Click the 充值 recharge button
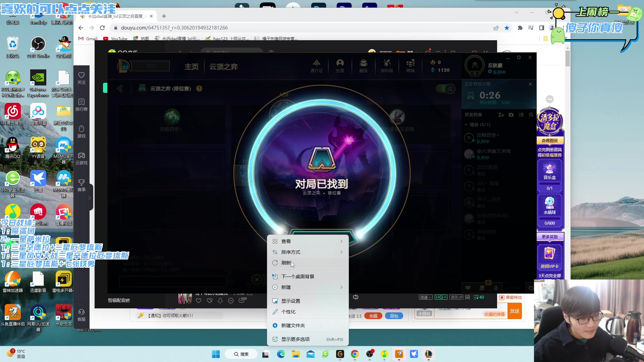Viewport: 644px width, 362px height. click(373, 316)
